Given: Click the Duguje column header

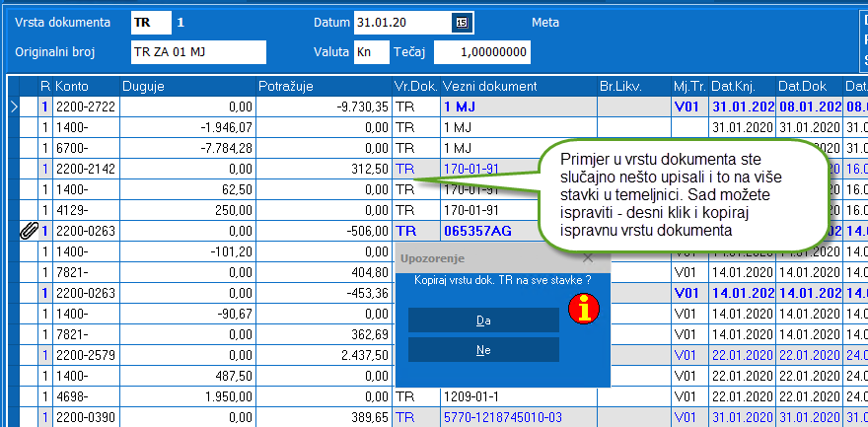Looking at the screenshot, I should 187,87.
